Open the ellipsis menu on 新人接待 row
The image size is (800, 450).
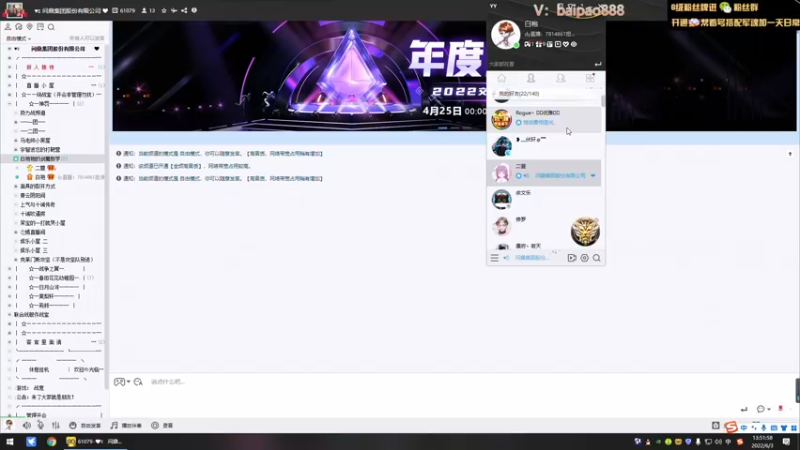(91, 67)
